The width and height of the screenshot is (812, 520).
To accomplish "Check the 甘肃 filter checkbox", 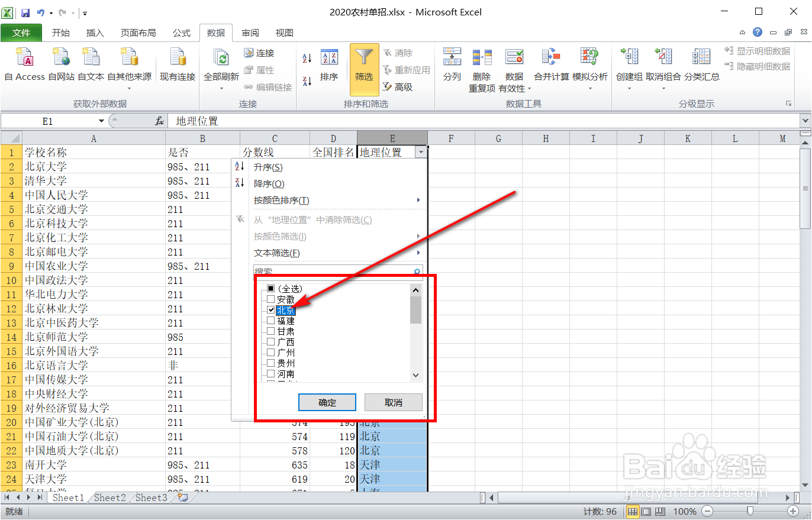I will coord(270,331).
